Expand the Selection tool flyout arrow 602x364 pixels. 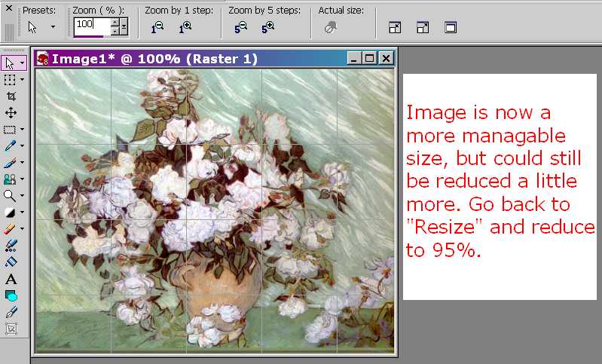pos(23,130)
